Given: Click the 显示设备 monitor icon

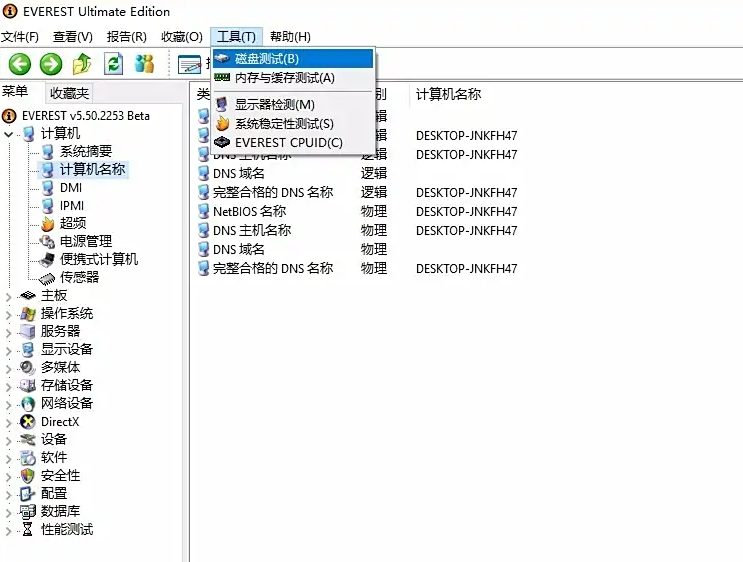Looking at the screenshot, I should [x=28, y=350].
